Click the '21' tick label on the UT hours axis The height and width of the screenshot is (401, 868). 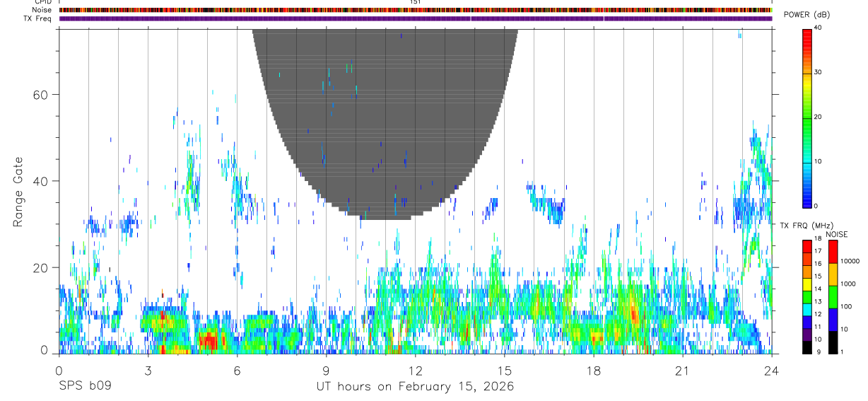coord(682,370)
